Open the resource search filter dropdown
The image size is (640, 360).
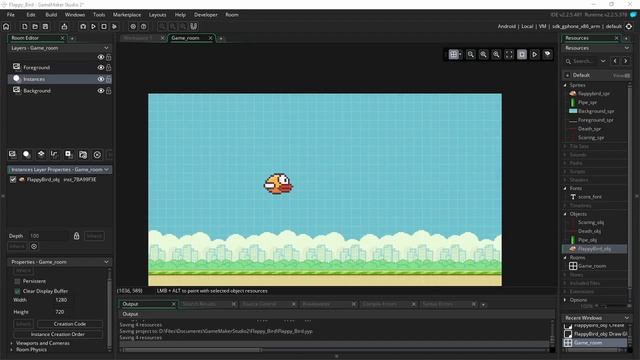pos(603,61)
